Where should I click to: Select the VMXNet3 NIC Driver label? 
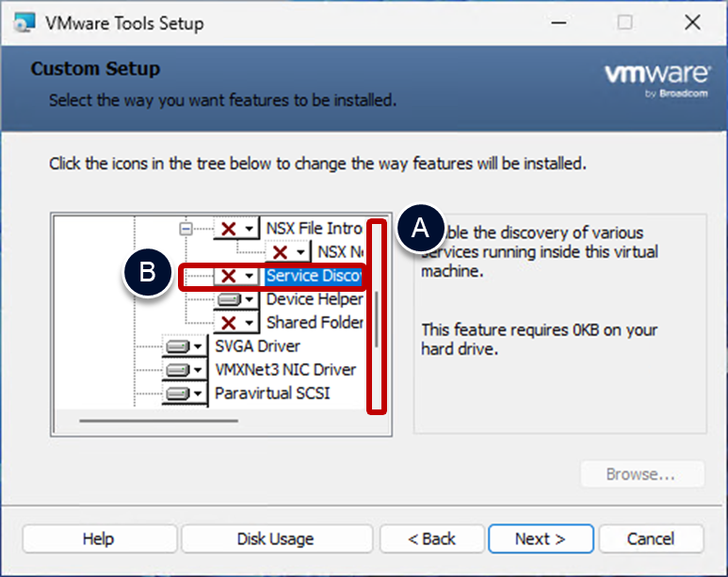[285, 370]
